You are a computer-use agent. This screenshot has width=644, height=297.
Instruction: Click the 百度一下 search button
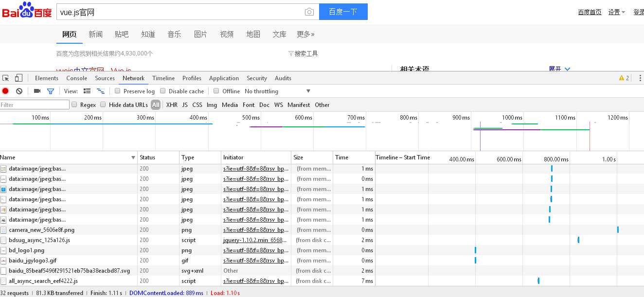343,12
